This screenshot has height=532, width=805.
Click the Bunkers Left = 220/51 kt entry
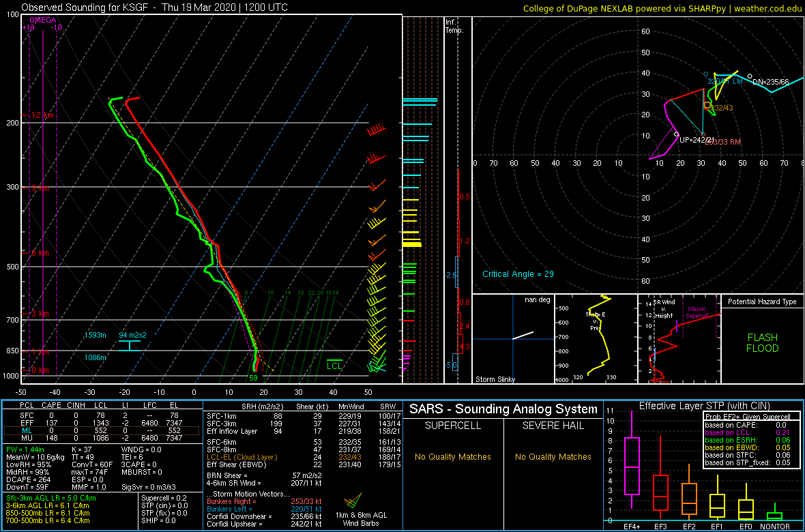[264, 508]
